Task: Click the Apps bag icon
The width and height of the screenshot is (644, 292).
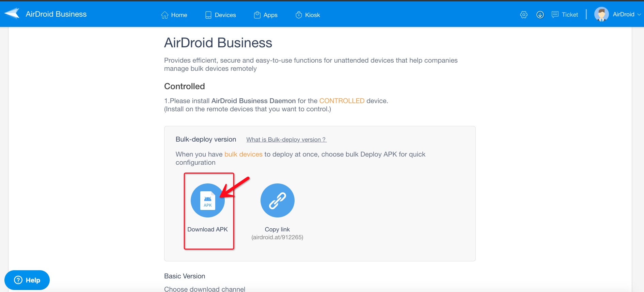Action: pos(257,15)
